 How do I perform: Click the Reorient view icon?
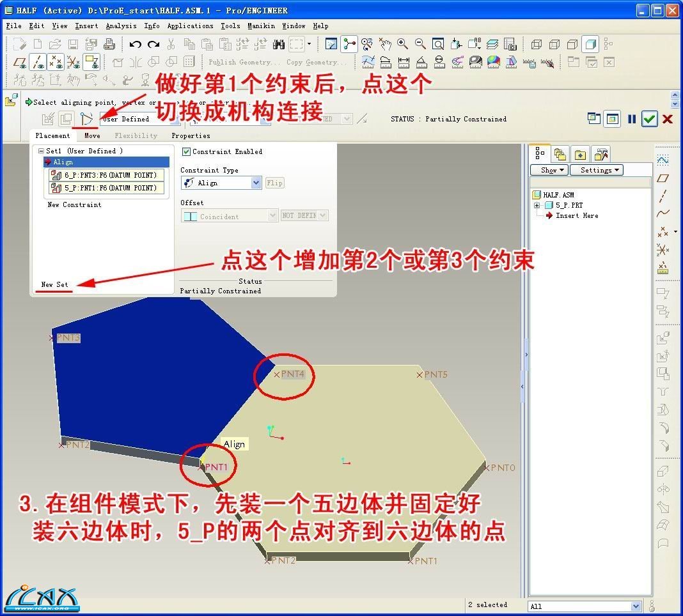[x=456, y=44]
